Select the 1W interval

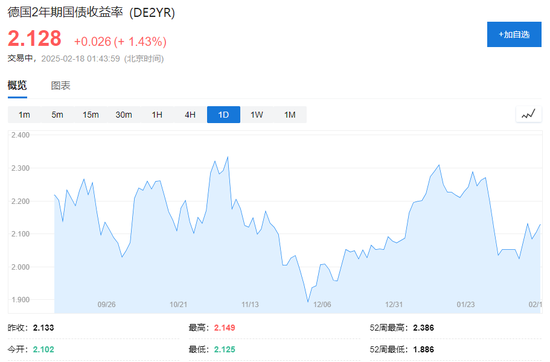[x=257, y=115]
